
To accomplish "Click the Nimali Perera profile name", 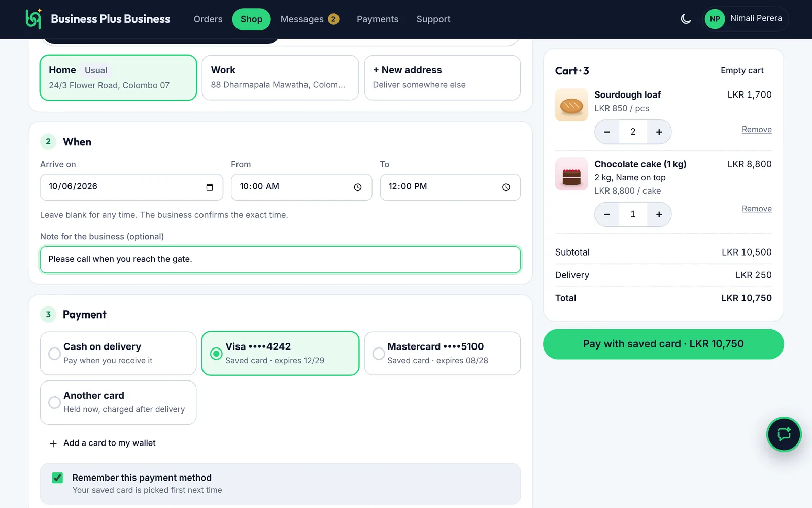I will 756,18.
